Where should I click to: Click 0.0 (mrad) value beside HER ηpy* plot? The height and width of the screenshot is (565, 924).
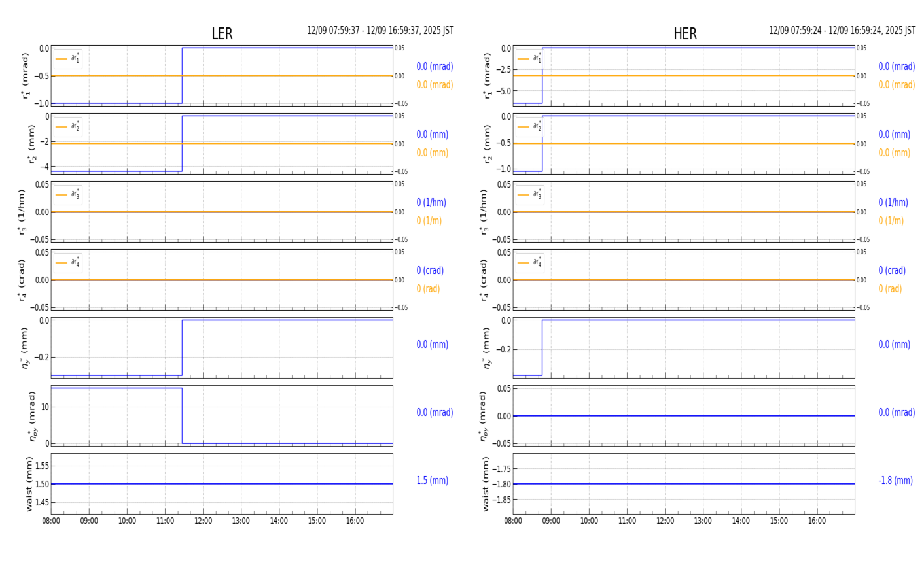pyautogui.click(x=897, y=413)
